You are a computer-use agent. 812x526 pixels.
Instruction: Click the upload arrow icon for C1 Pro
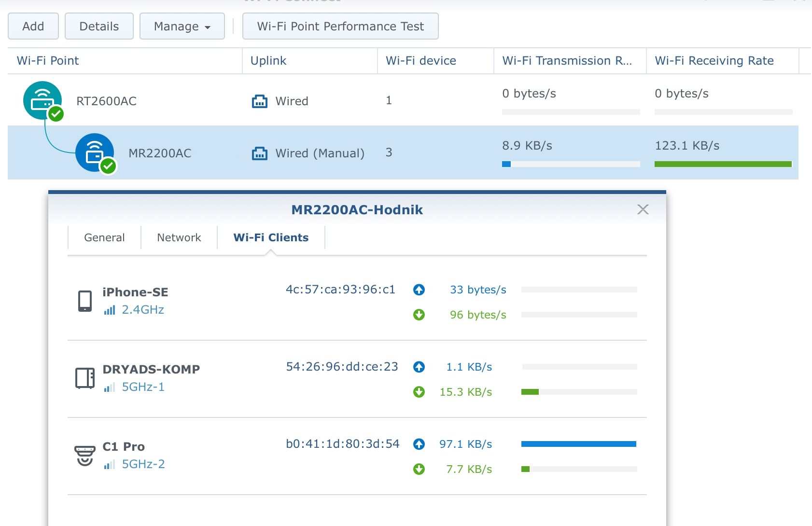click(x=419, y=444)
